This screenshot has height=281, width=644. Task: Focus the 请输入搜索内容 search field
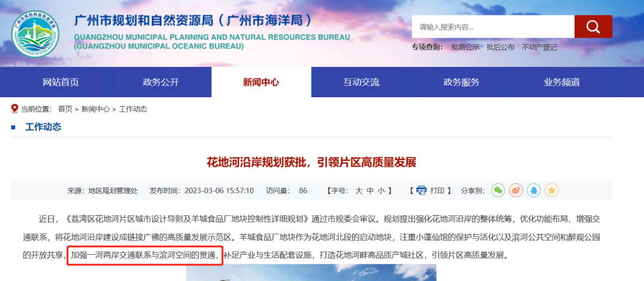tap(493, 27)
